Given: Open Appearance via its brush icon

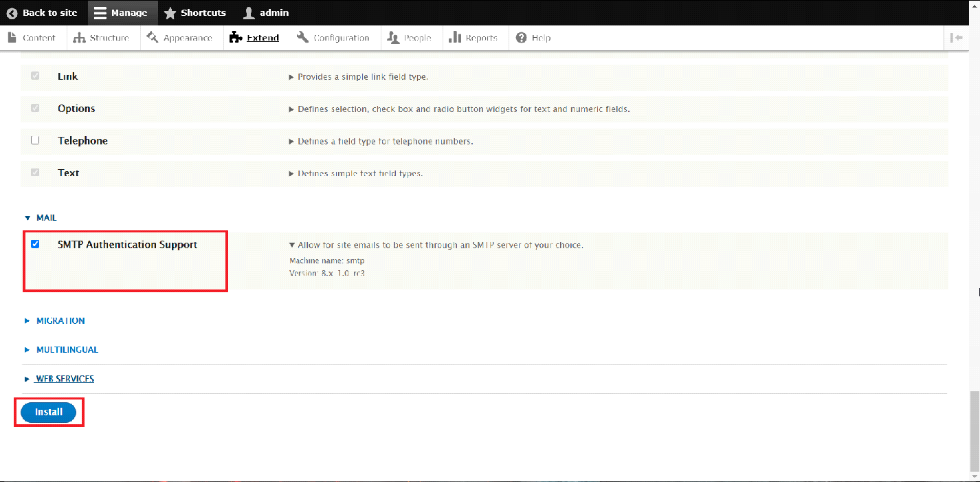Looking at the screenshot, I should [153, 38].
